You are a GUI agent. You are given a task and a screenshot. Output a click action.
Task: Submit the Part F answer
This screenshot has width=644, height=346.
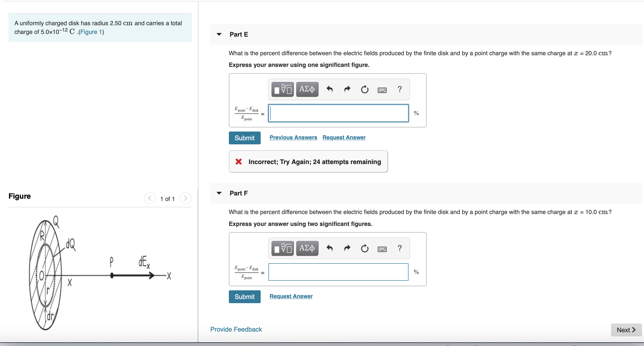(244, 297)
